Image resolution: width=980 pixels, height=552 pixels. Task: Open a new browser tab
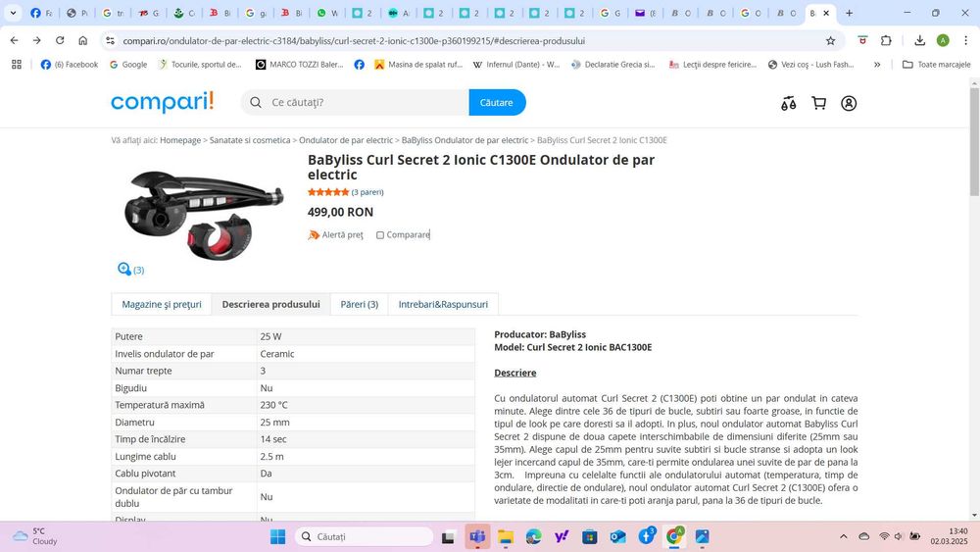click(x=849, y=13)
